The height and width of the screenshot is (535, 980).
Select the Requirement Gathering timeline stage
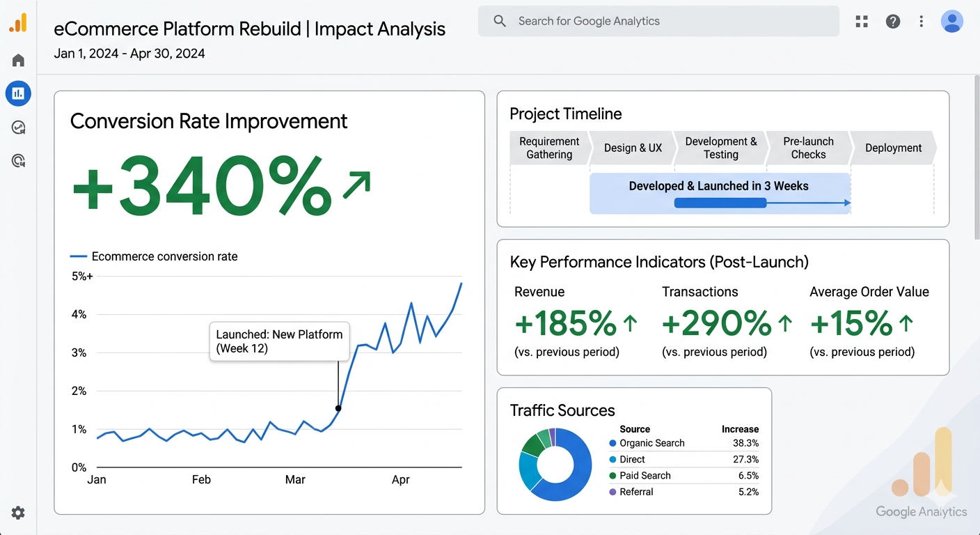tap(549, 148)
